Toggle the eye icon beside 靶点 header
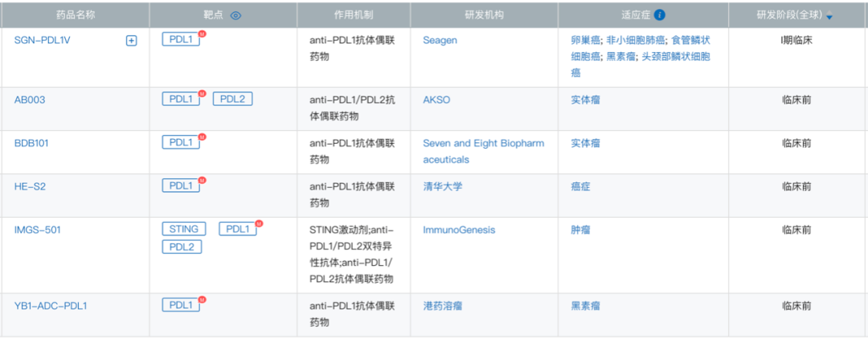Screen dimensions: 868x339 [x=235, y=15]
